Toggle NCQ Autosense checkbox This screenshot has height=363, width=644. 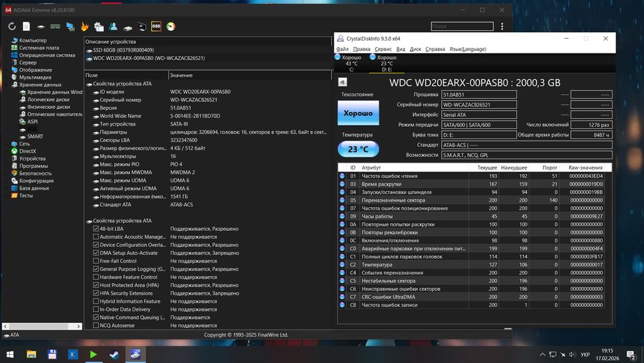click(x=96, y=326)
